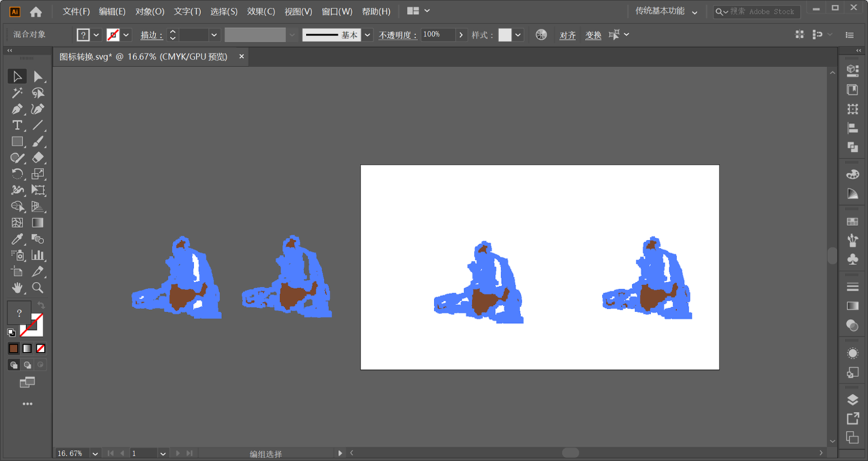Select the Blend tool
Screen dimensions: 868x461
tap(38, 239)
